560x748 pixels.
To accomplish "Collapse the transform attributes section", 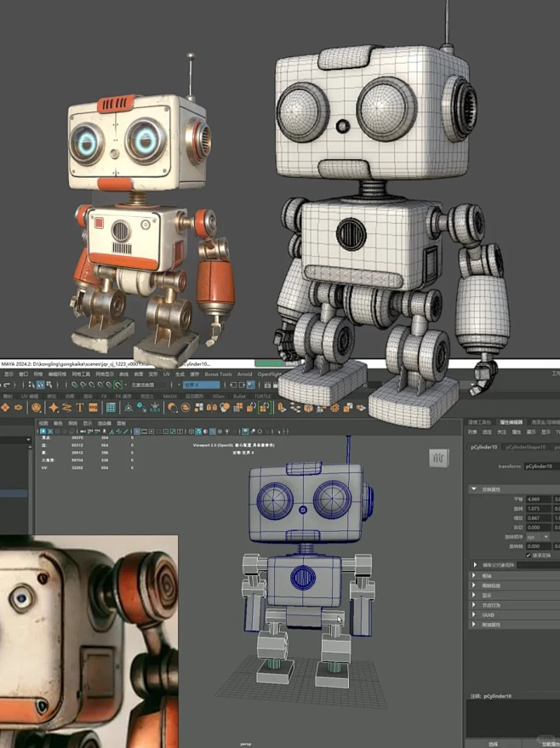I will click(474, 489).
